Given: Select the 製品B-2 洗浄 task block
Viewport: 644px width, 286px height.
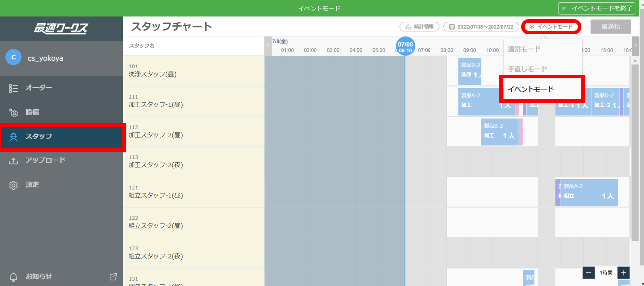Looking at the screenshot, I should [470, 71].
